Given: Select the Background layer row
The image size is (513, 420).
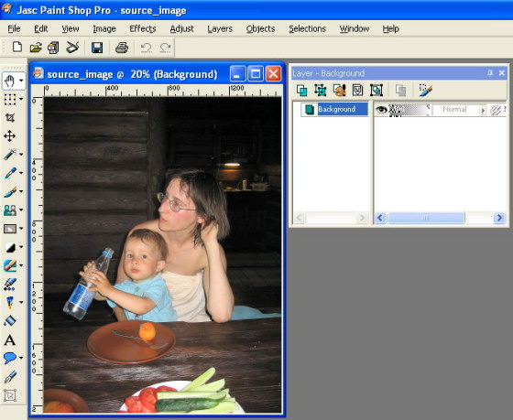Looking at the screenshot, I should coord(335,109).
